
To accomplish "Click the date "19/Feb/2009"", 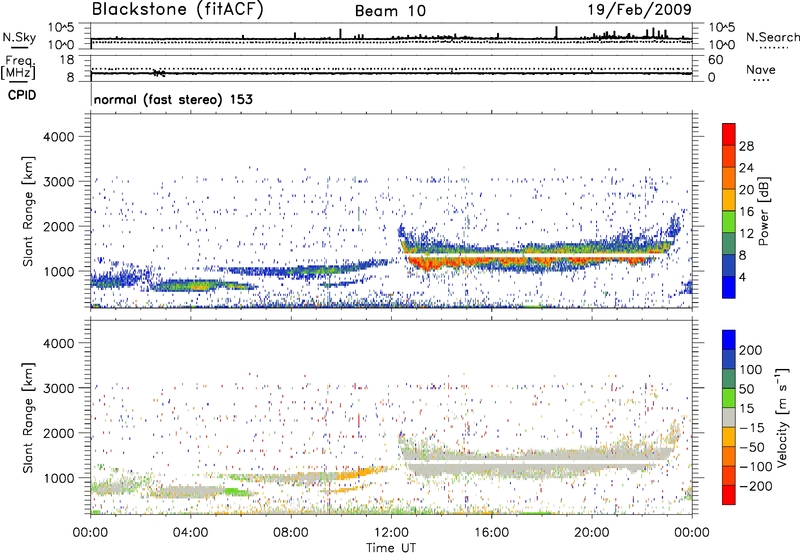I will click(640, 9).
